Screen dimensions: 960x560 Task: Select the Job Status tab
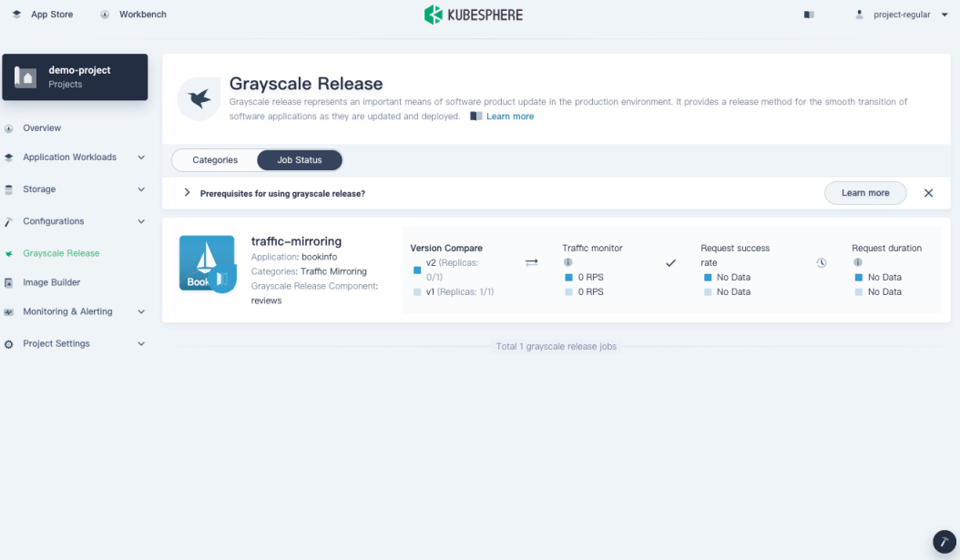pos(300,160)
